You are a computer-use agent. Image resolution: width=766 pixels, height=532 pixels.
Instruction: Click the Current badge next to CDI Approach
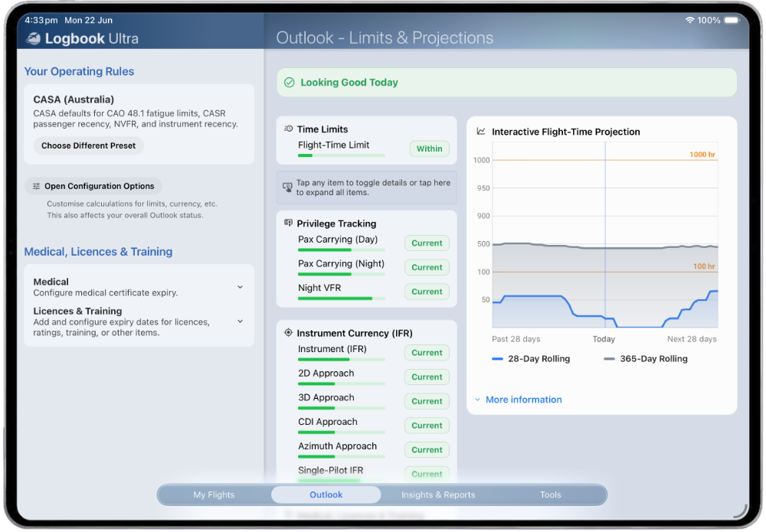click(427, 426)
